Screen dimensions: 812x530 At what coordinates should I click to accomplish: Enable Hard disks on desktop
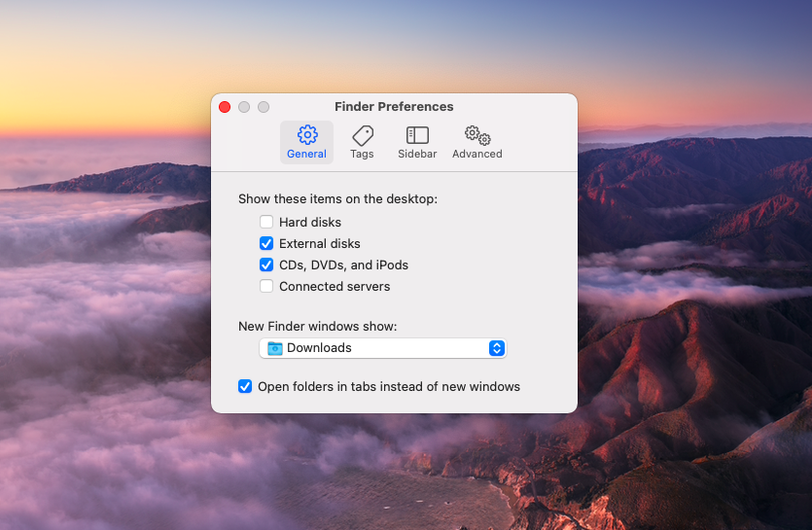click(x=266, y=222)
